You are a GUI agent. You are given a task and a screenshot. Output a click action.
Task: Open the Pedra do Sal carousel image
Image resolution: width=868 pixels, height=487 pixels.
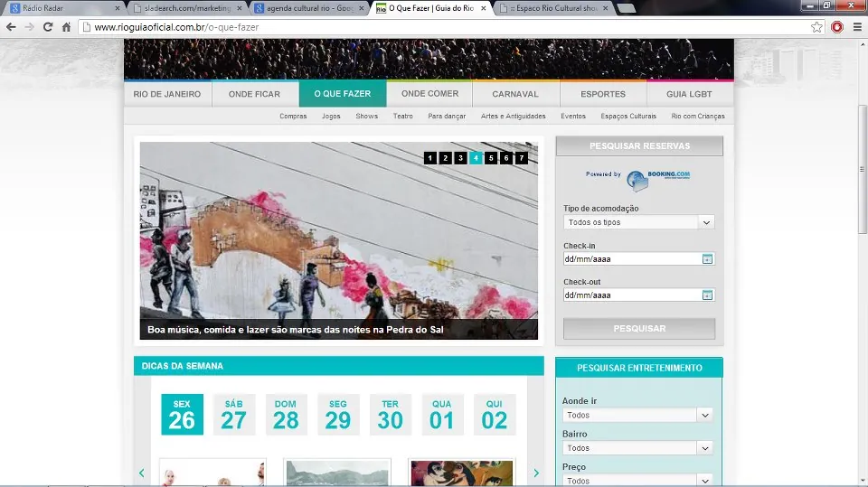pyautogui.click(x=339, y=240)
